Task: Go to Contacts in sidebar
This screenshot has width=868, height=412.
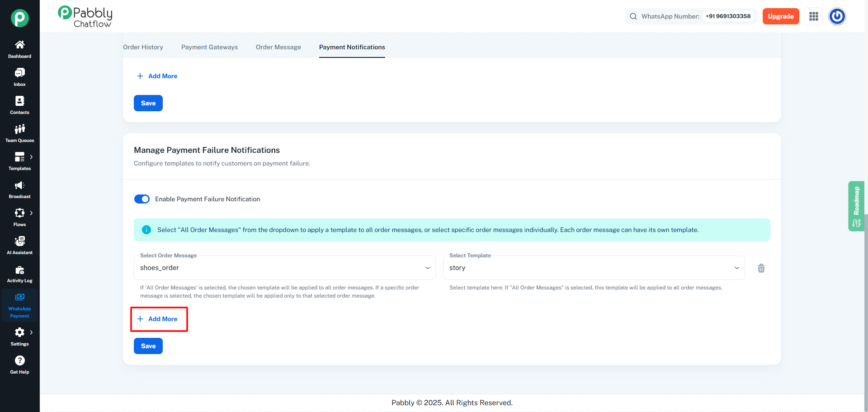Action: (x=19, y=105)
